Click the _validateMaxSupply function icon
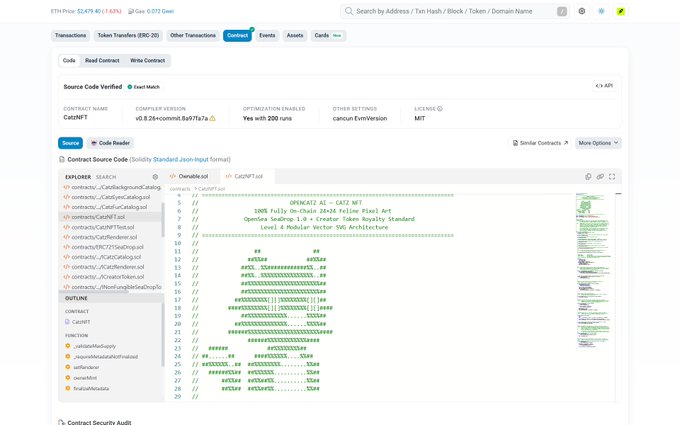Viewport: 680px width, 425px height. pos(68,346)
